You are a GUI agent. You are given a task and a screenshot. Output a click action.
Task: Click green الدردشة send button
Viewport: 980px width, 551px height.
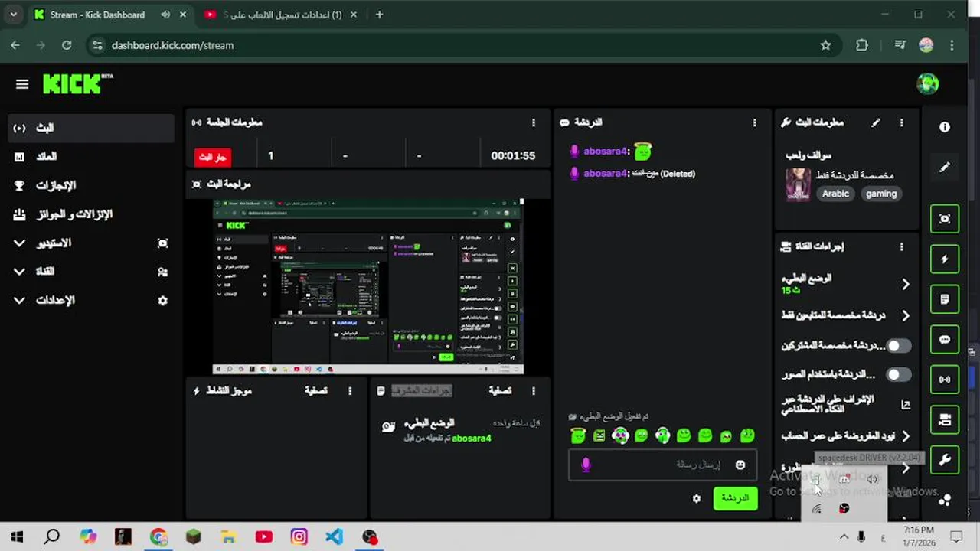coord(735,498)
